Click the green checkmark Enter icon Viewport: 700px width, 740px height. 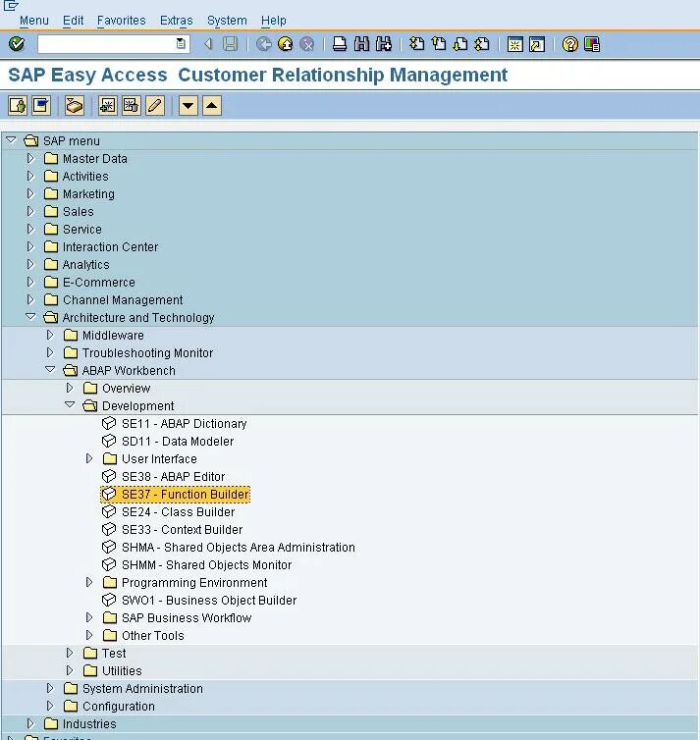click(x=17, y=44)
